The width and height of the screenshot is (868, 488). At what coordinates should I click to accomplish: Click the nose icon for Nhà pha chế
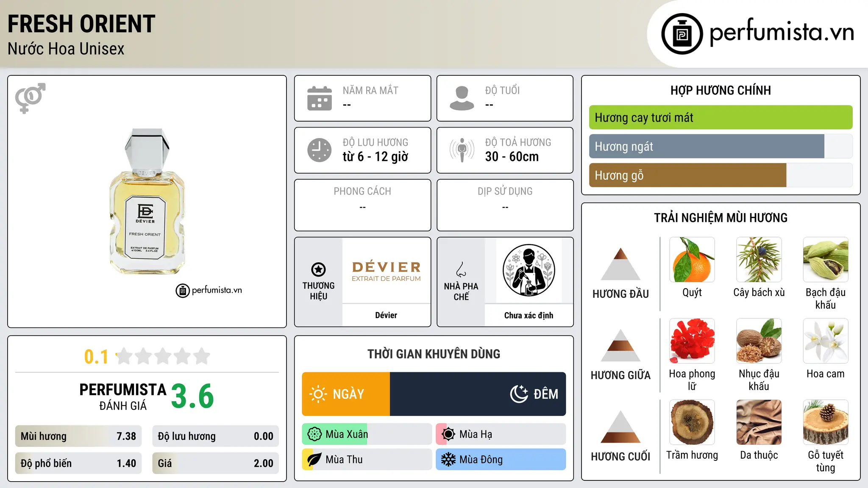(461, 269)
